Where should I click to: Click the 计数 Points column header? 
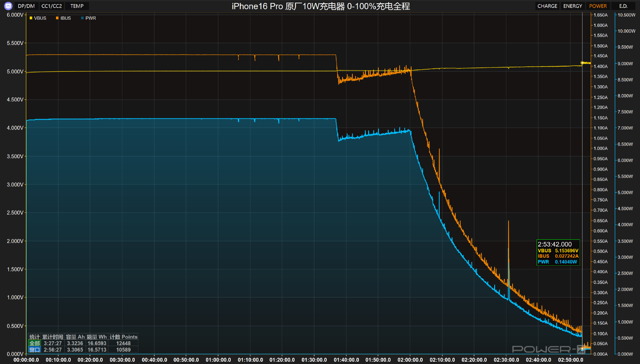pos(124,337)
